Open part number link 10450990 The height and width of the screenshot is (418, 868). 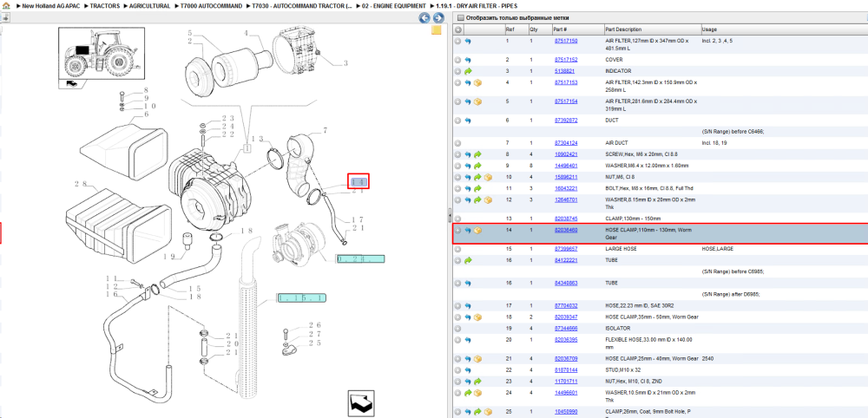coord(566,412)
